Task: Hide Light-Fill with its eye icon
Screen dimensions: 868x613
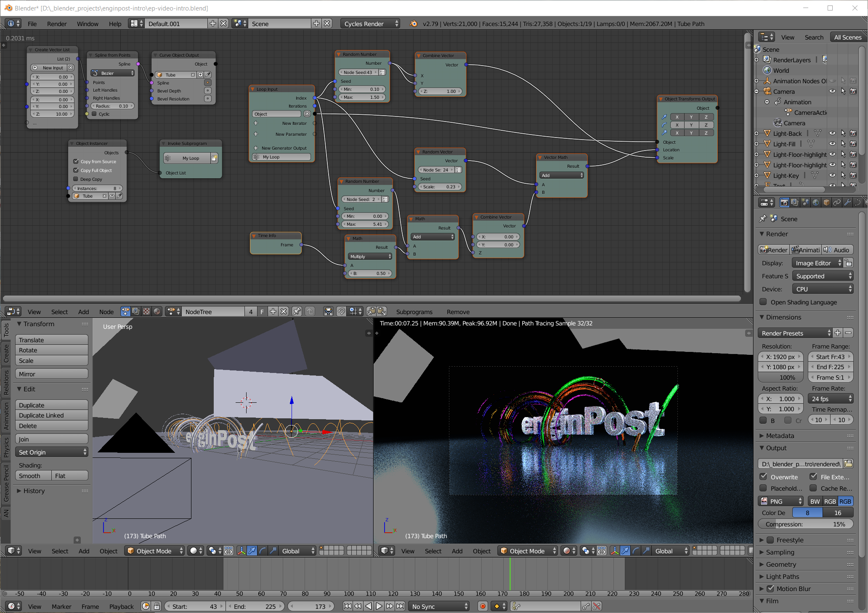Action: coord(832,144)
